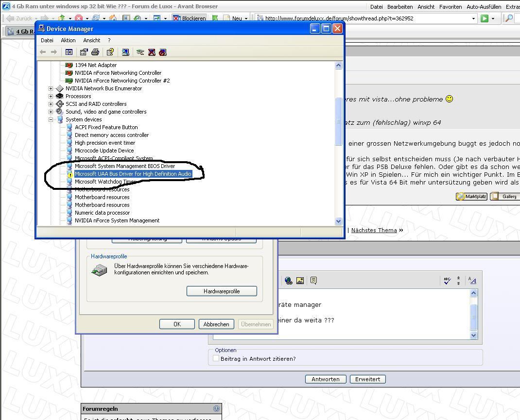
Task: Click OK in System Properties dialog
Action: pos(177,324)
